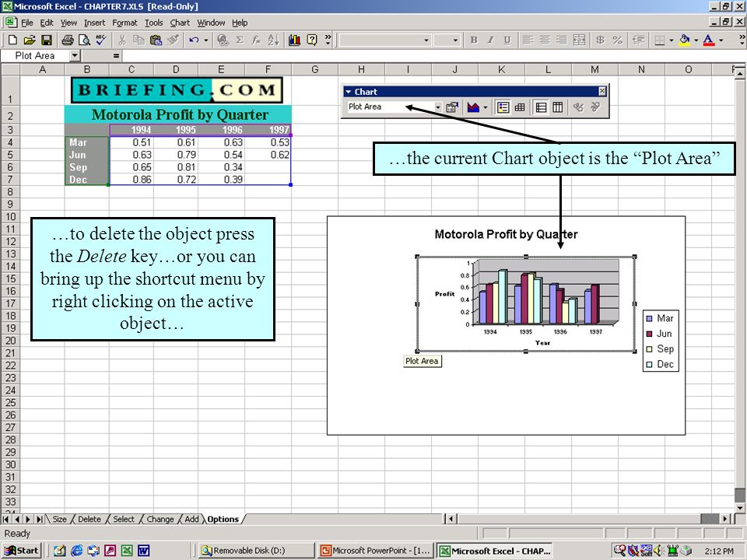This screenshot has width=747, height=560.
Task: Click the Format Plot Area icon in the Chart toolbar
Action: (452, 107)
